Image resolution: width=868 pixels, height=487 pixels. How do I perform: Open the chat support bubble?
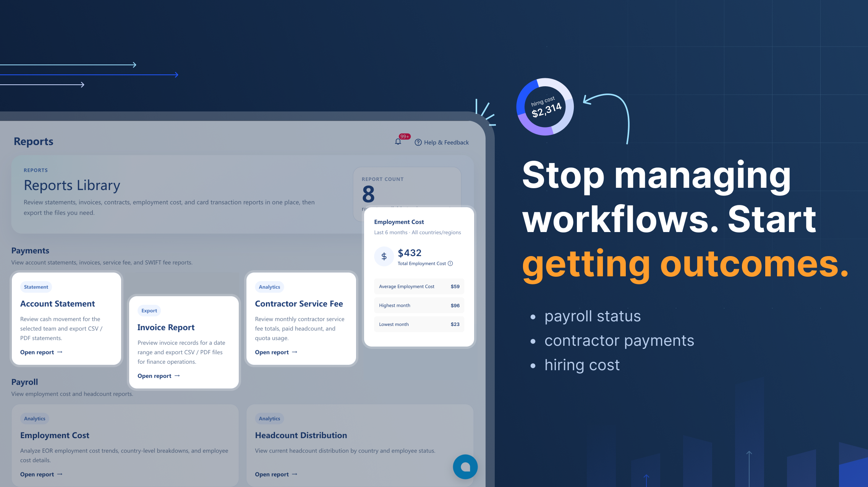465,466
